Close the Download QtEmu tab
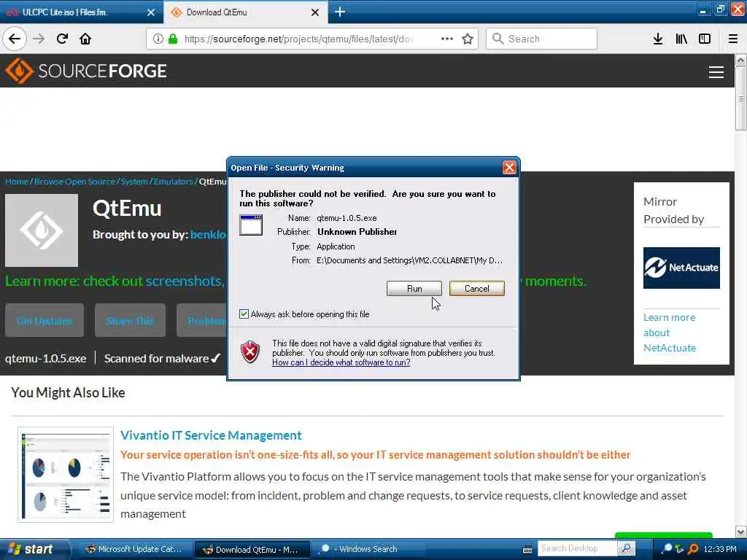Screen dimensions: 747x560 [x=315, y=12]
